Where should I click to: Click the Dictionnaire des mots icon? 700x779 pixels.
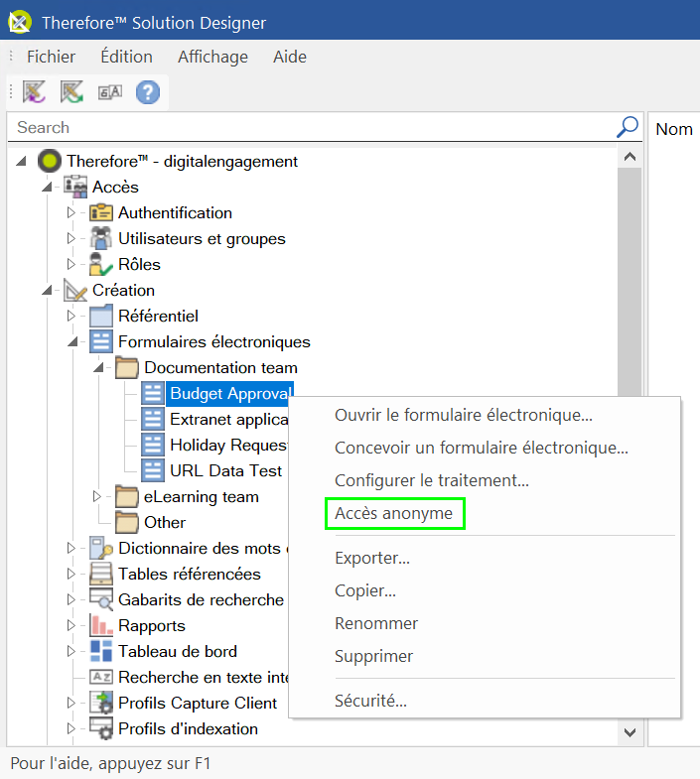coord(101,549)
